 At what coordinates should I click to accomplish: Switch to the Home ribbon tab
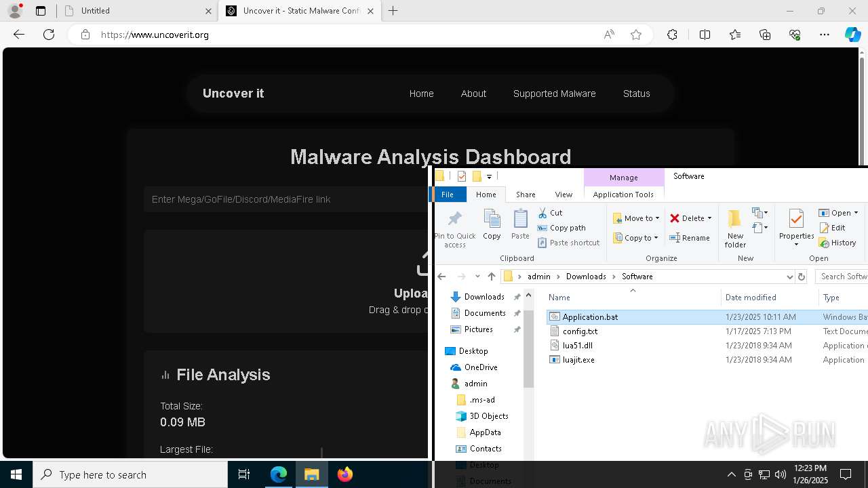point(486,195)
